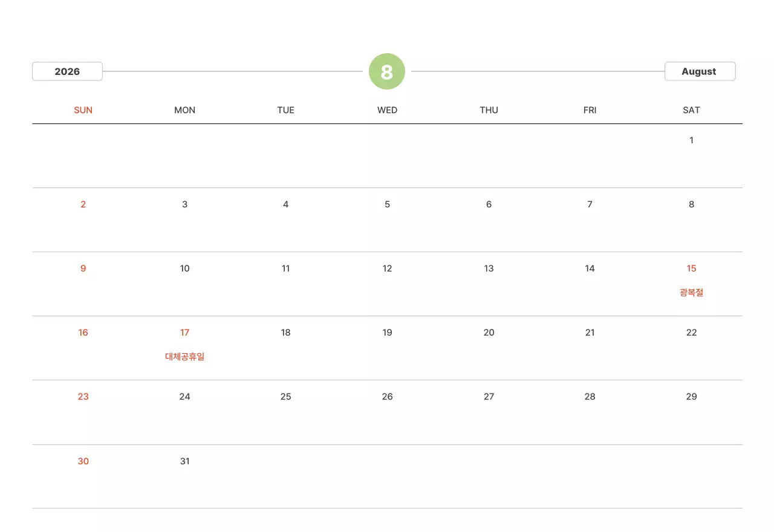The width and height of the screenshot is (774, 532).
Task: Click on date 15 holiday
Action: 691,268
